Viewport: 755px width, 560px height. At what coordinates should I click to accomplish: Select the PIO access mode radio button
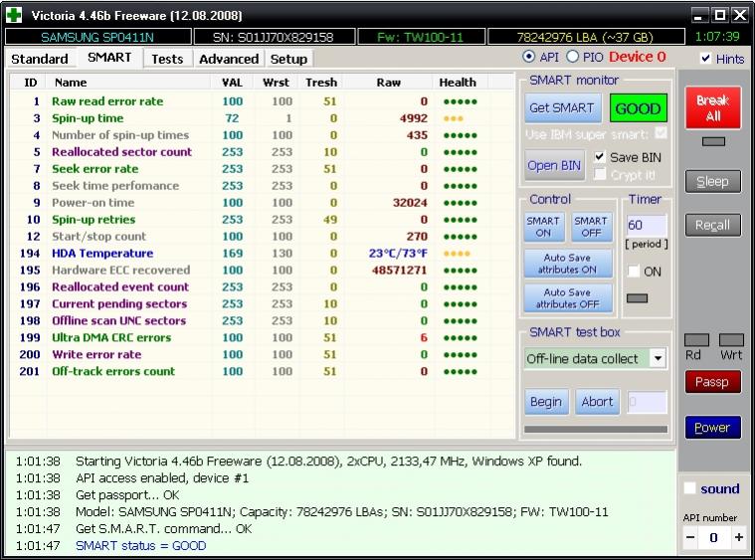point(572,57)
